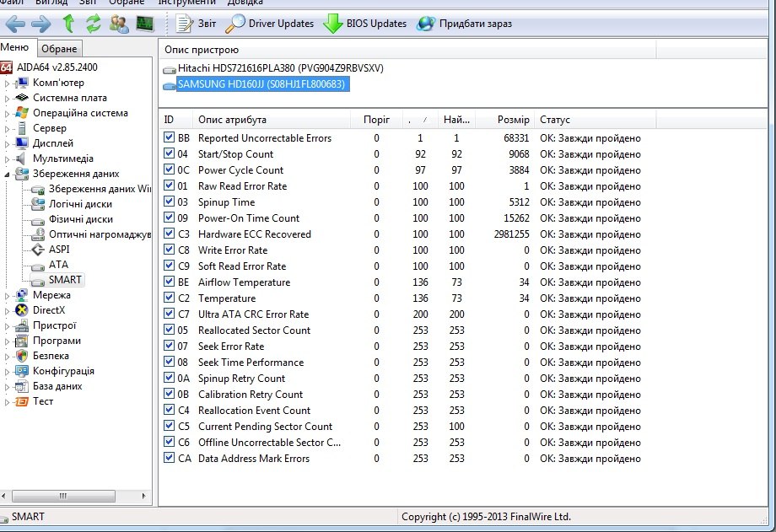Screen dimensions: 776x532
Task: Toggle the Airflow Temperature attribute checkbox
Action: pyautogui.click(x=170, y=282)
